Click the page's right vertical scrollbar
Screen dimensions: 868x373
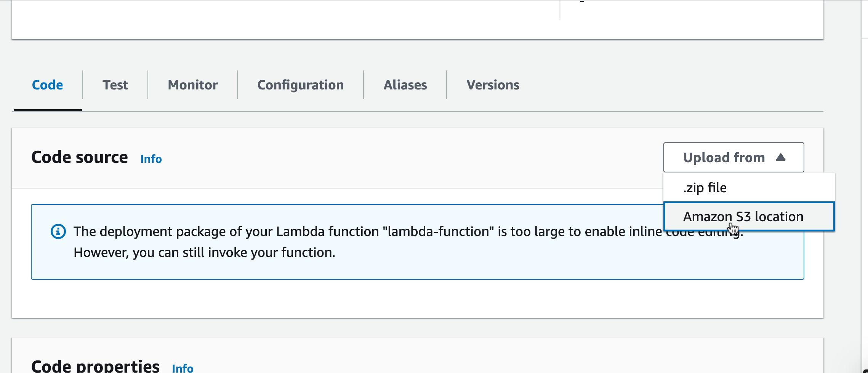864,190
